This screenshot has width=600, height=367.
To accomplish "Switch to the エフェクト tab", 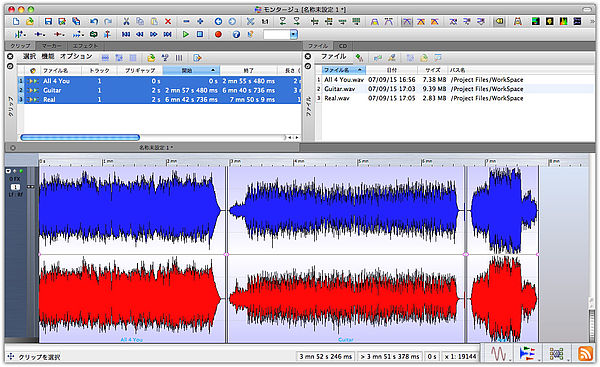I will [85, 46].
